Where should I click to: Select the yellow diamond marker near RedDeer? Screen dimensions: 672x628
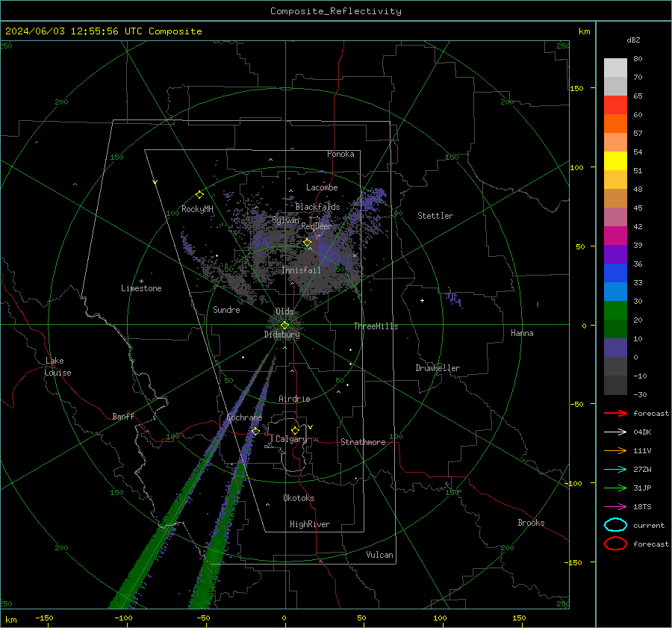pyautogui.click(x=308, y=243)
